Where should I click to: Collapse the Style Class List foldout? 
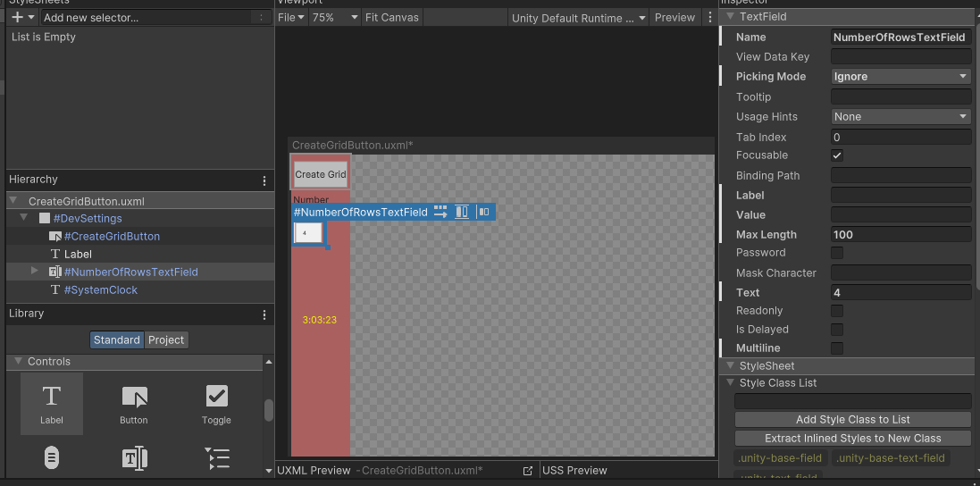point(730,383)
